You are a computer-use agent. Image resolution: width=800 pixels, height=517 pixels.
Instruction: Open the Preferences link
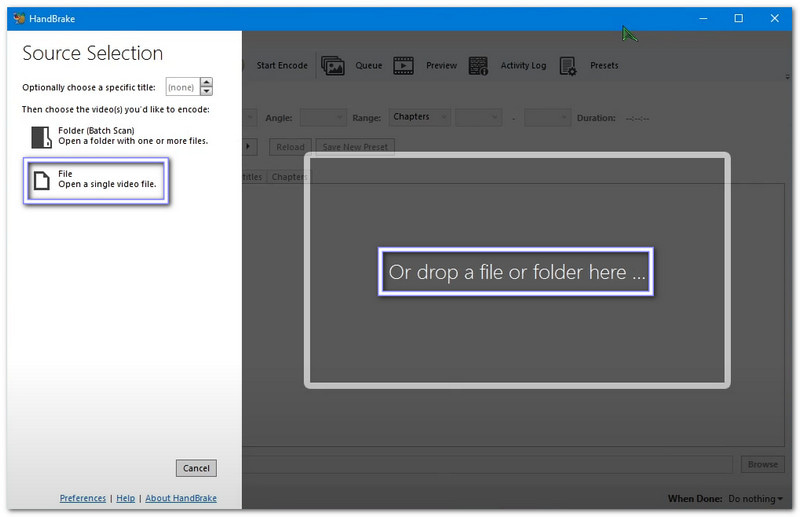[x=83, y=498]
